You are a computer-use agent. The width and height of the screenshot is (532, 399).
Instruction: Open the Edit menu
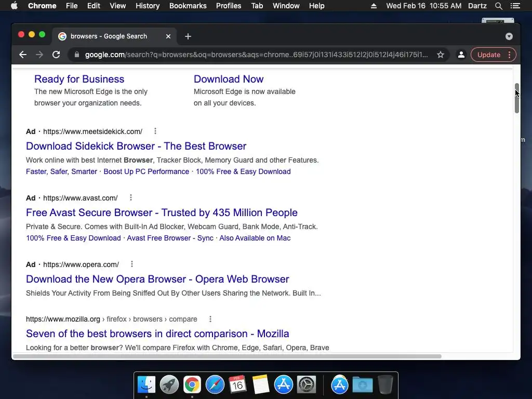pos(94,6)
